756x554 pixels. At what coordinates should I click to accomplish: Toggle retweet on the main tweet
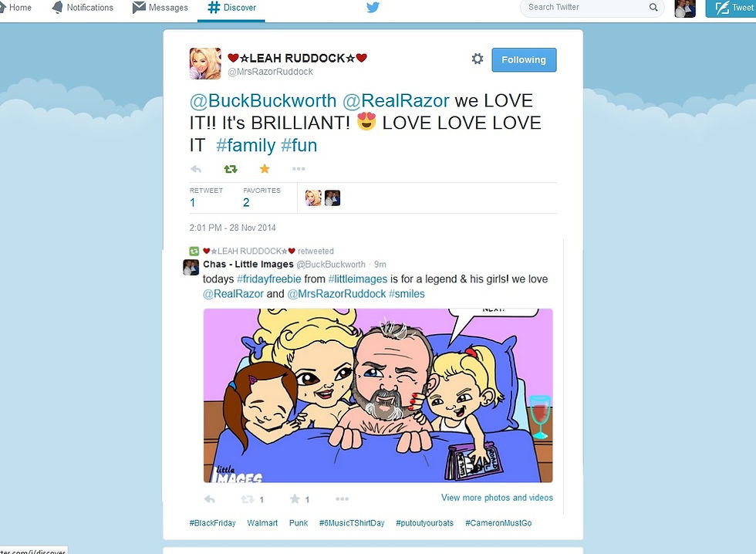231,169
